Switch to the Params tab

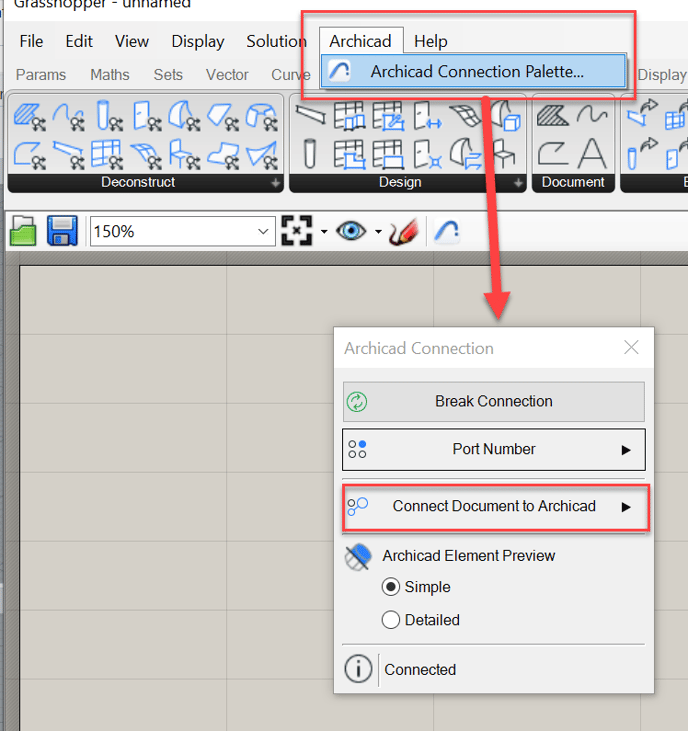click(x=41, y=75)
